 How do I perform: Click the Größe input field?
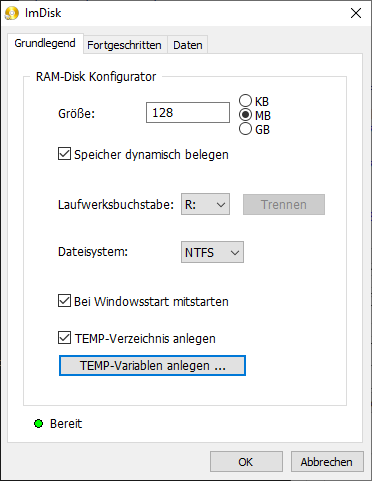(x=188, y=113)
